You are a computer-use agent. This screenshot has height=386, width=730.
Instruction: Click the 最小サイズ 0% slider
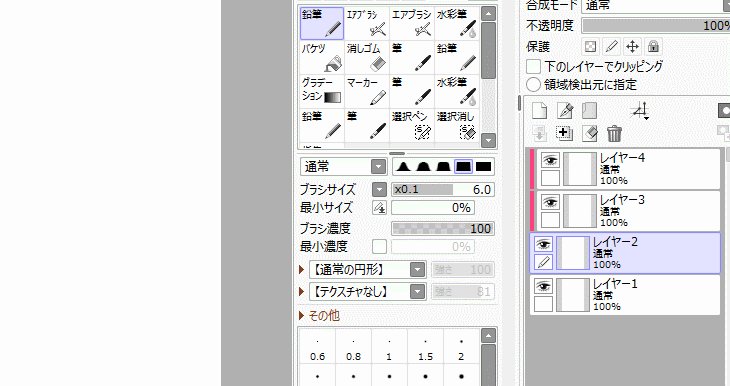(433, 208)
